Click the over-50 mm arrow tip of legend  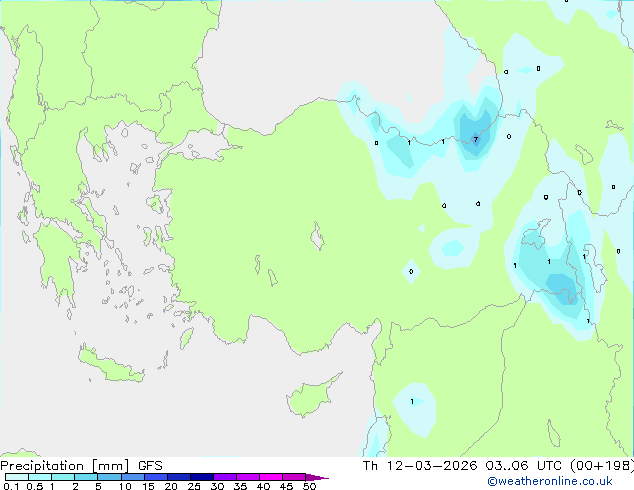[x=317, y=477]
